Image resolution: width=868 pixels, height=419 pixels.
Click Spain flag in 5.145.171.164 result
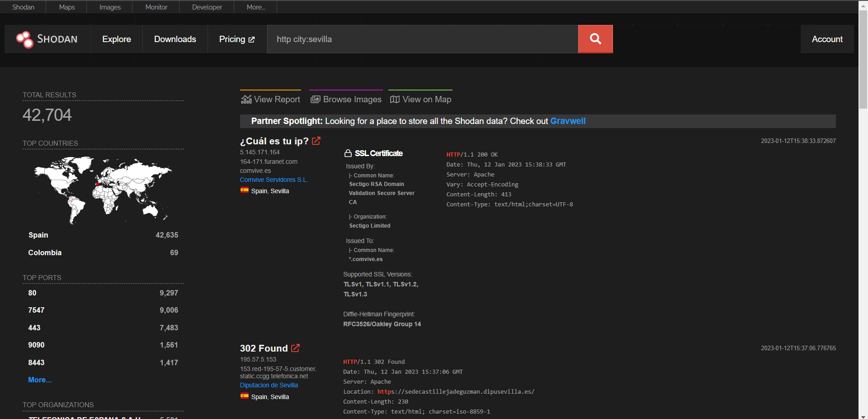[245, 190]
